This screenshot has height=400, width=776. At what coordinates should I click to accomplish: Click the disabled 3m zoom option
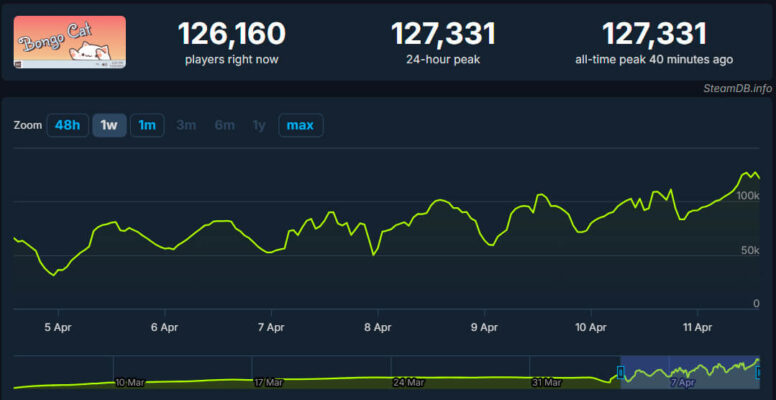[186, 125]
